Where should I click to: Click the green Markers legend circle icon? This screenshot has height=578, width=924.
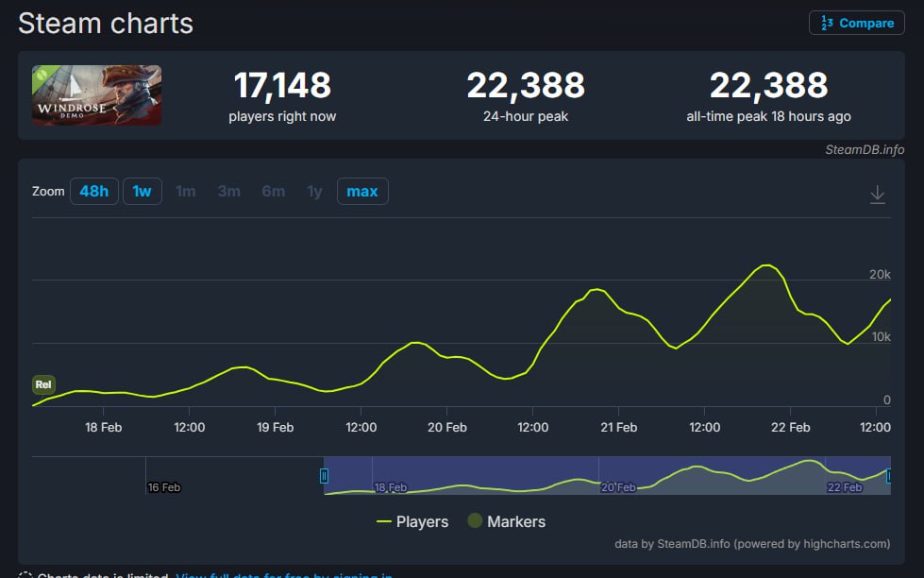(x=475, y=521)
